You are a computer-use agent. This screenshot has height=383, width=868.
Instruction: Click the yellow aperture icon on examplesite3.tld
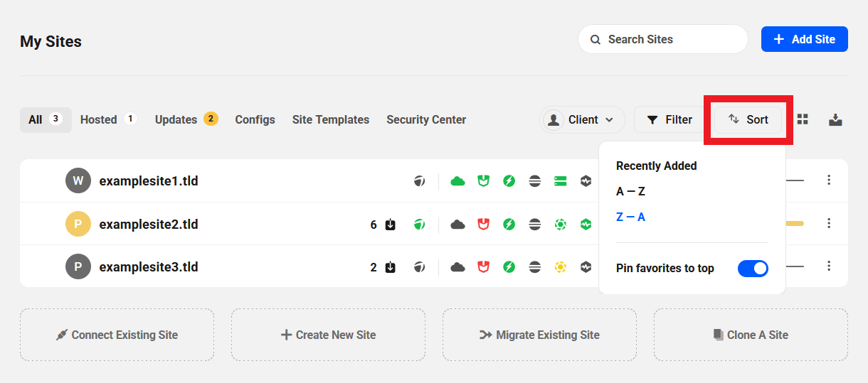[561, 267]
